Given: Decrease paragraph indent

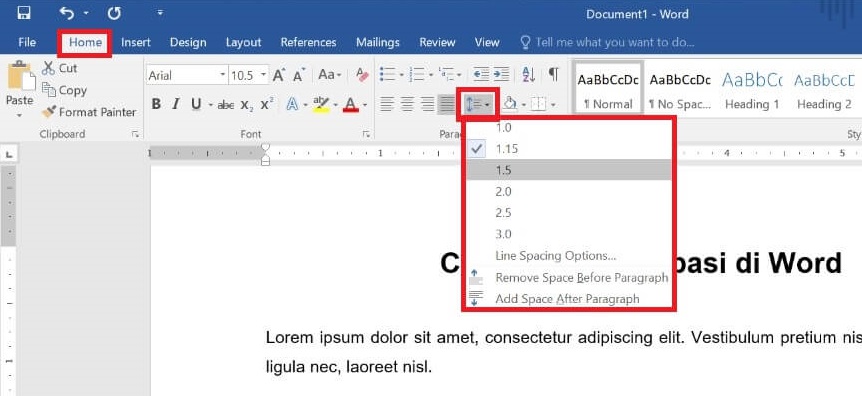Looking at the screenshot, I should click(x=482, y=74).
